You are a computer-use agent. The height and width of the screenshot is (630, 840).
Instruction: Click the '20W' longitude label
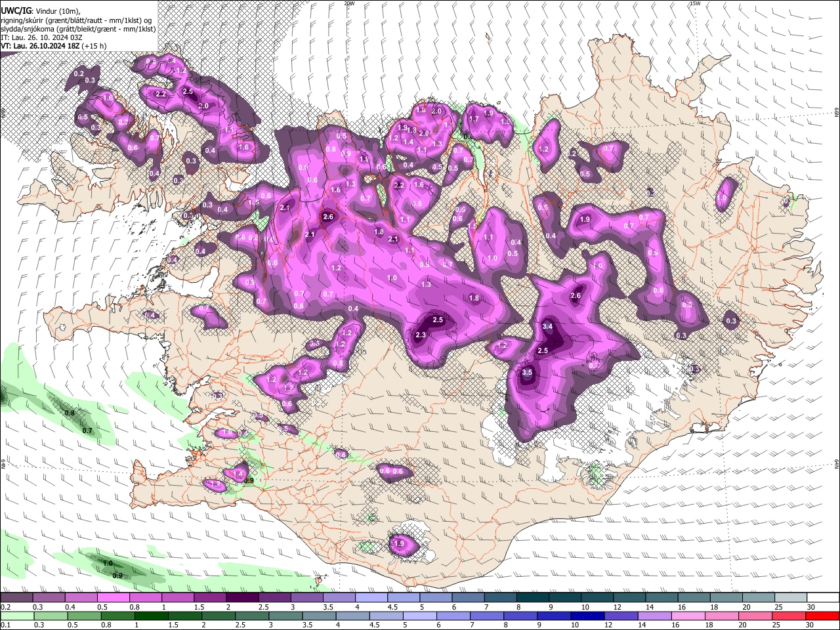point(349,3)
